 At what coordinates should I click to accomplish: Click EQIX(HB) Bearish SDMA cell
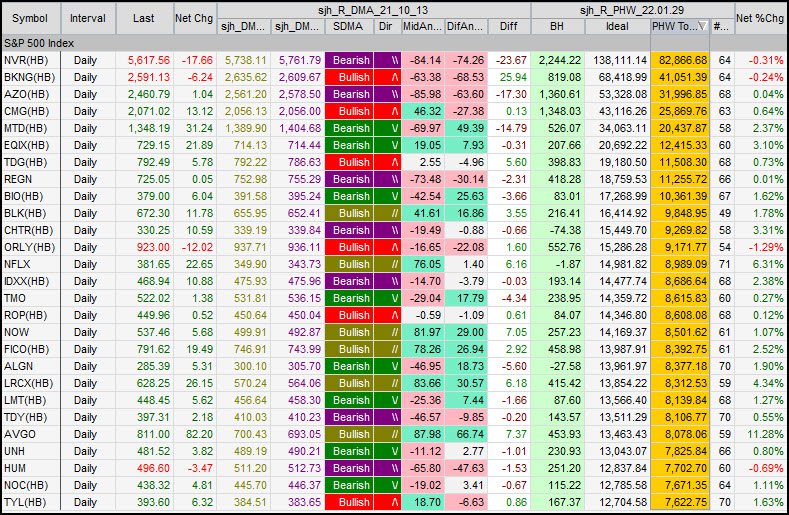click(349, 145)
